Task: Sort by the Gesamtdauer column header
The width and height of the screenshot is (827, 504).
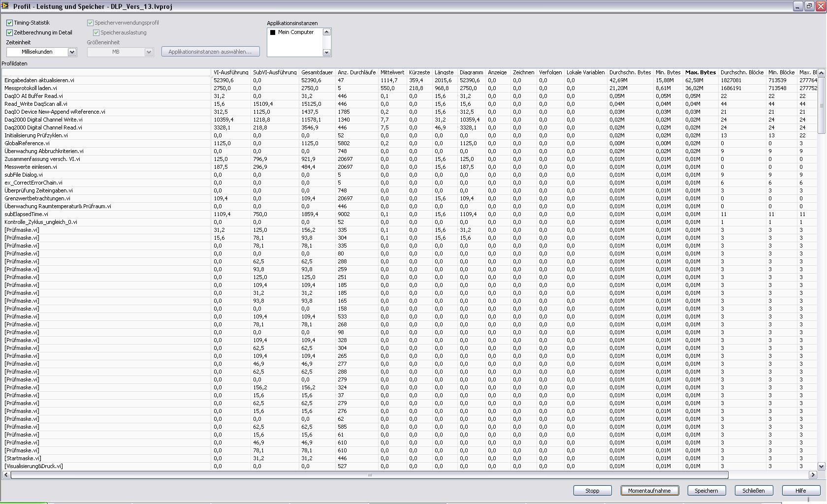Action: (x=317, y=72)
